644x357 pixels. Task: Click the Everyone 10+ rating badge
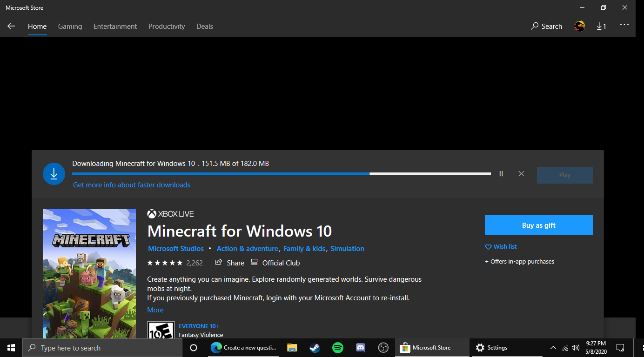tap(161, 330)
